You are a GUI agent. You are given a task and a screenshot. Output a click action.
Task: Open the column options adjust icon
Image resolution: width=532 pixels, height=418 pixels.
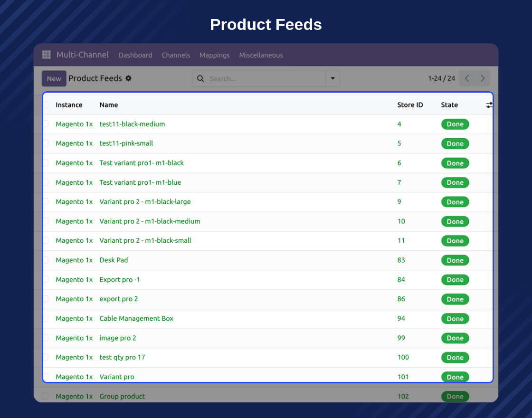click(489, 105)
